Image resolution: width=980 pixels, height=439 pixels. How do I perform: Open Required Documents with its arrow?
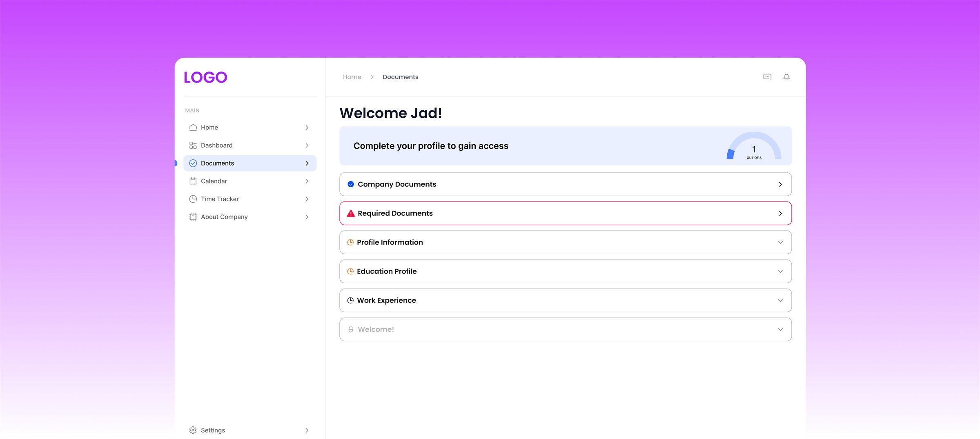tap(780, 213)
